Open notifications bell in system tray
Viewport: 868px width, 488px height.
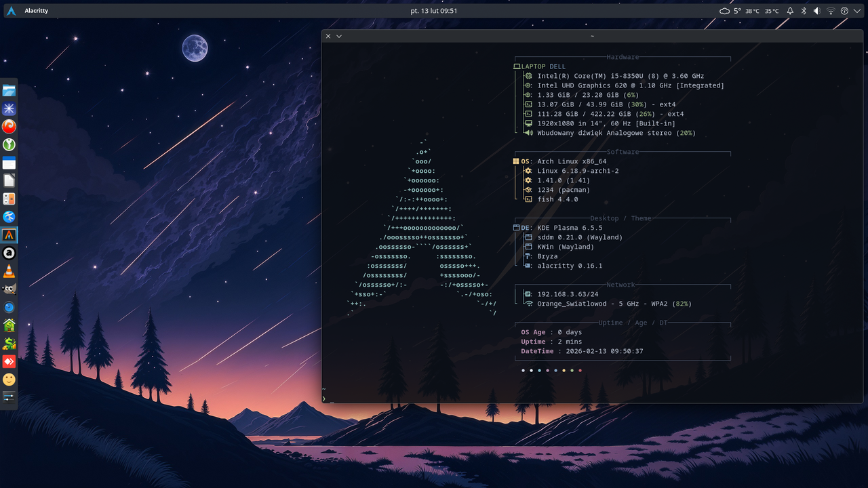click(x=790, y=11)
